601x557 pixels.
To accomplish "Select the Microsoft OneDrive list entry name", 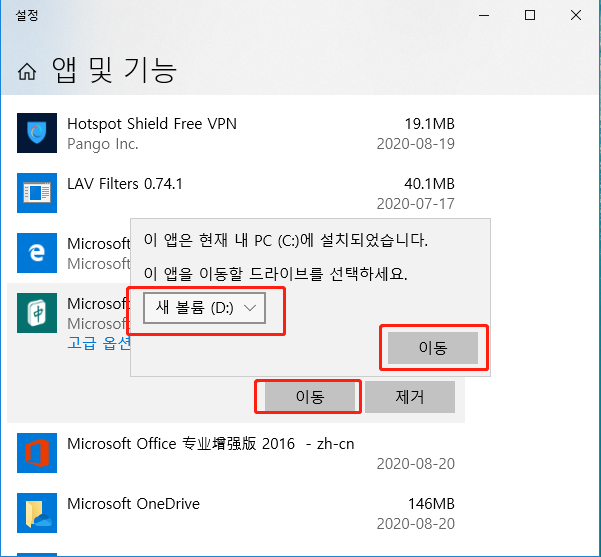I will [133, 504].
